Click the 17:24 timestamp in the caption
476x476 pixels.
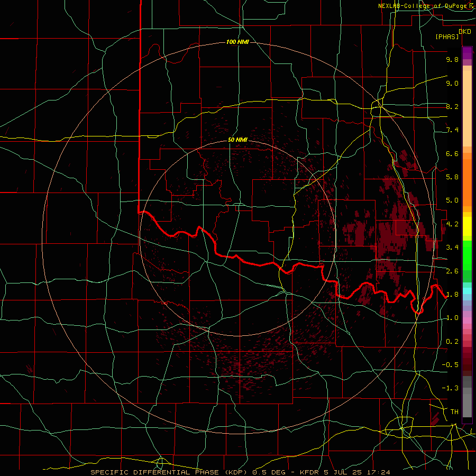click(378, 472)
